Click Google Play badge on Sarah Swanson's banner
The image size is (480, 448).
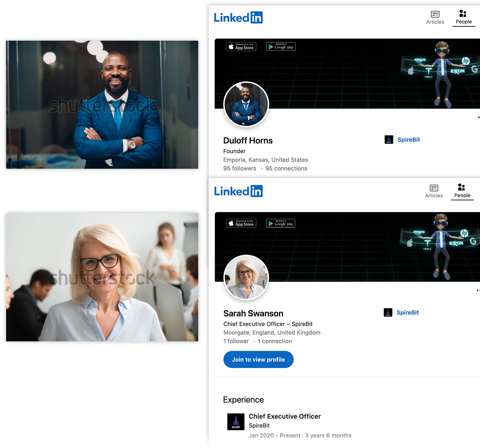click(281, 223)
